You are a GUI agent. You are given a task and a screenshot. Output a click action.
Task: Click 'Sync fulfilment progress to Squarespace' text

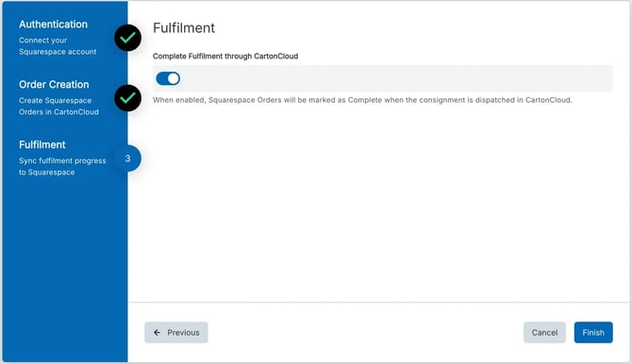[62, 166]
